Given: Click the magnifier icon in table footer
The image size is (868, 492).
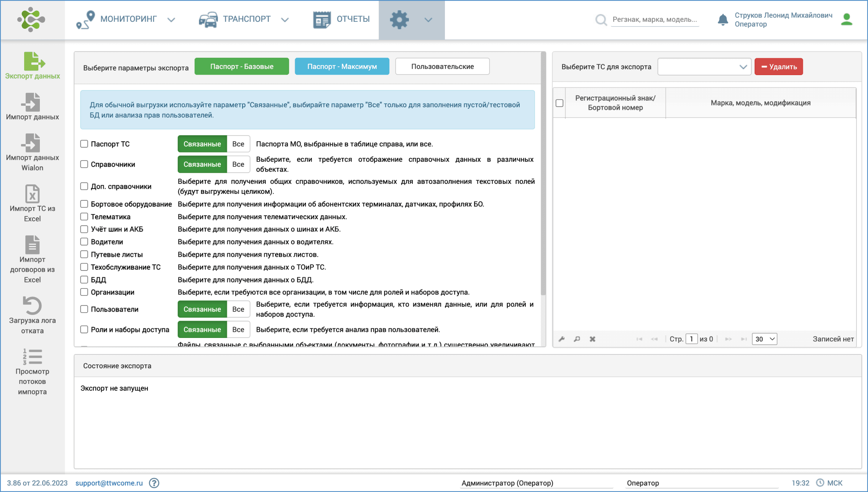Looking at the screenshot, I should pyautogui.click(x=577, y=339).
